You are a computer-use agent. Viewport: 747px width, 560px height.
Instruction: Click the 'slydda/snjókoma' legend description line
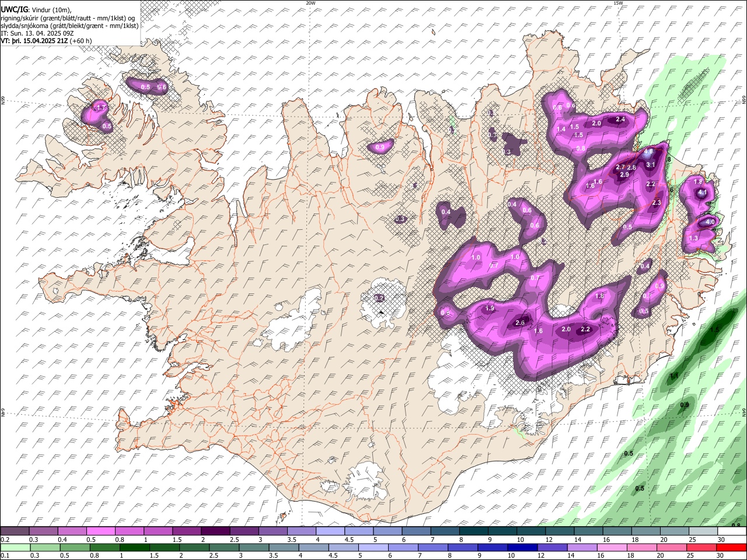[x=69, y=26]
